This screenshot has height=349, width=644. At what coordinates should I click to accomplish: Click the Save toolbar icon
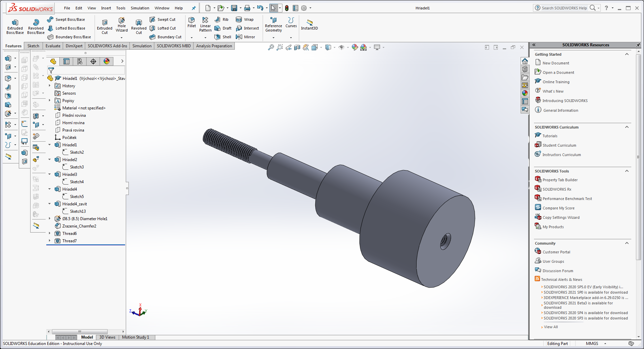[x=234, y=8]
